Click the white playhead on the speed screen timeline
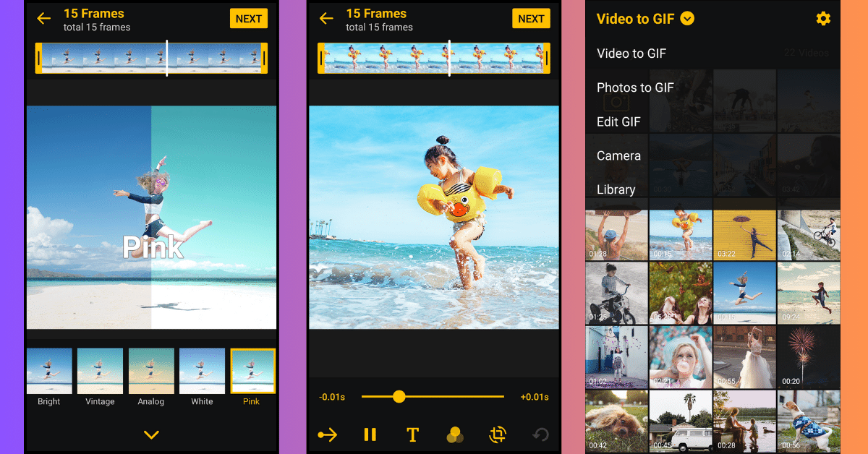The image size is (868, 454). click(x=449, y=58)
